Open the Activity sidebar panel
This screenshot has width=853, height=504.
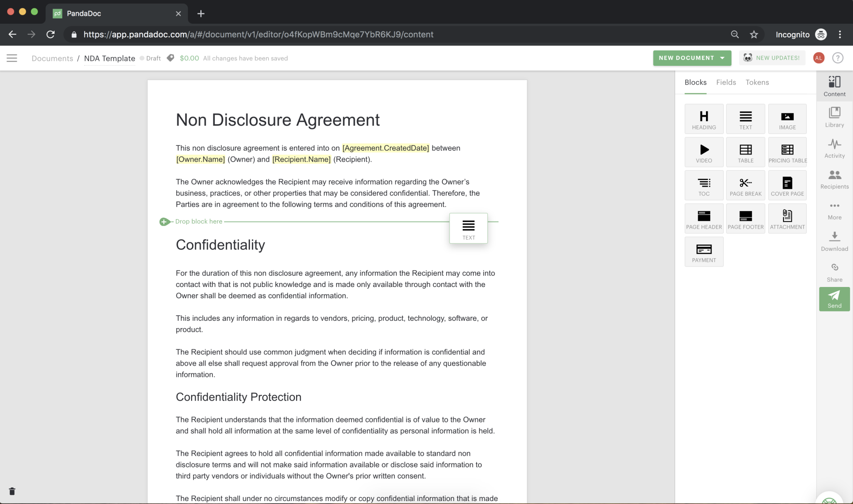point(834,148)
